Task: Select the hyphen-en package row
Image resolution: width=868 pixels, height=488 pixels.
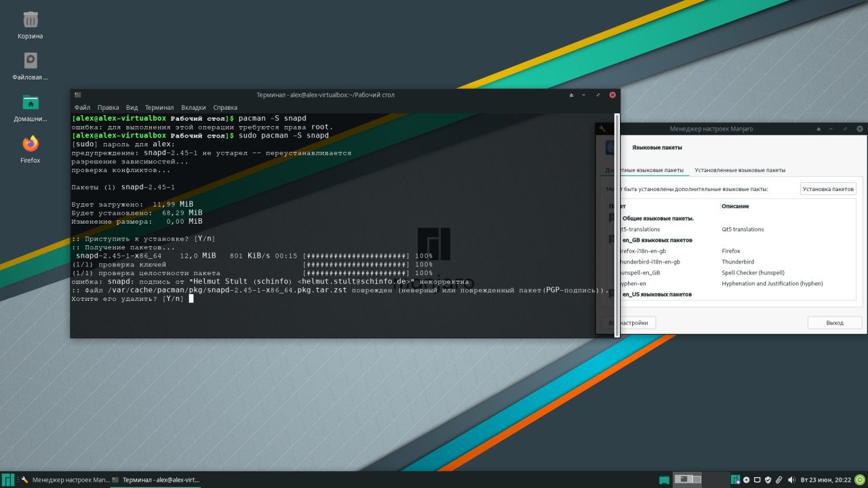Action: [731, 283]
